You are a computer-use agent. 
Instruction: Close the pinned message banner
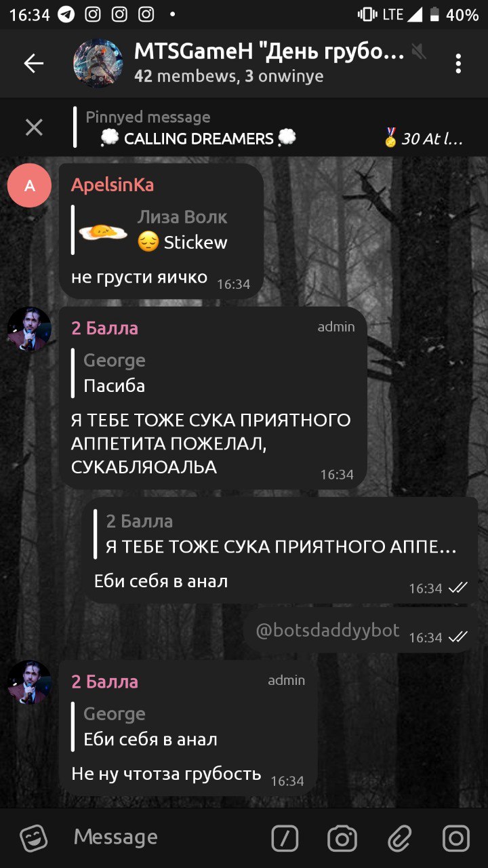pos(34,127)
